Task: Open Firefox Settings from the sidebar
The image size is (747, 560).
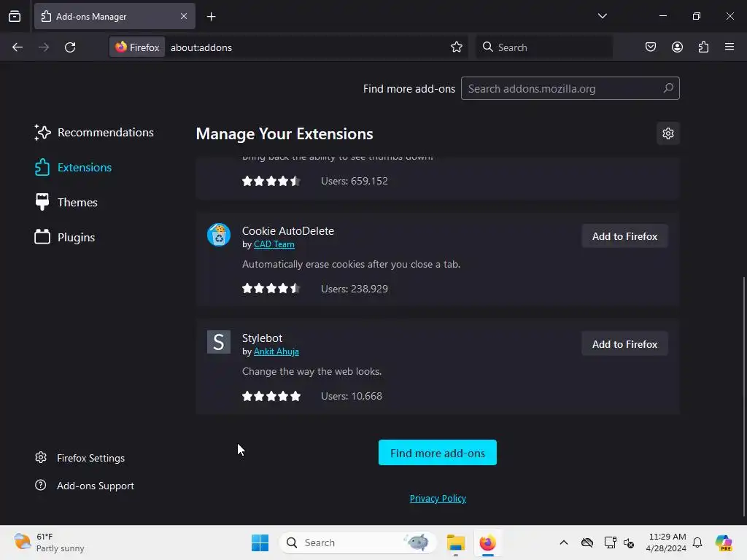Action: 80,458
